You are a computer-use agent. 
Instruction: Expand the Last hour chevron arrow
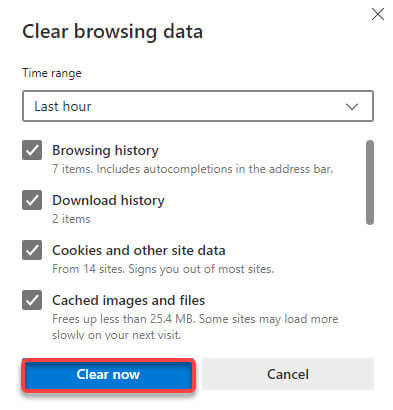(x=352, y=107)
